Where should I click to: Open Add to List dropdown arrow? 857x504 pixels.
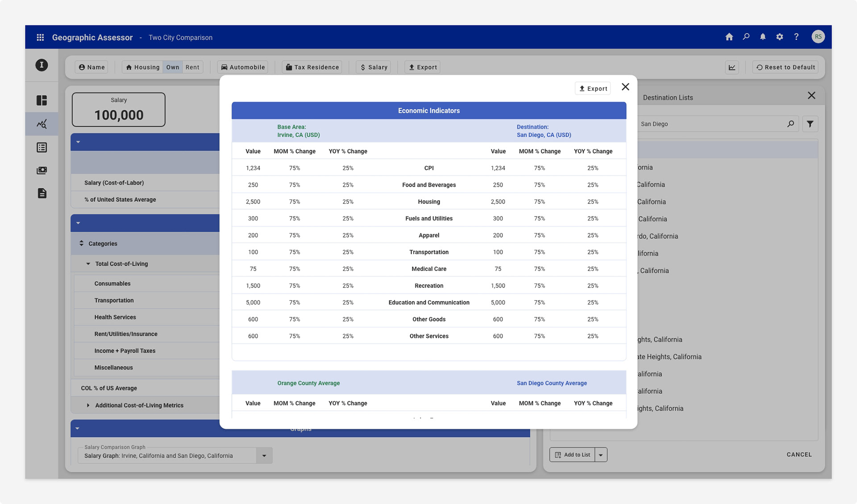tap(601, 455)
